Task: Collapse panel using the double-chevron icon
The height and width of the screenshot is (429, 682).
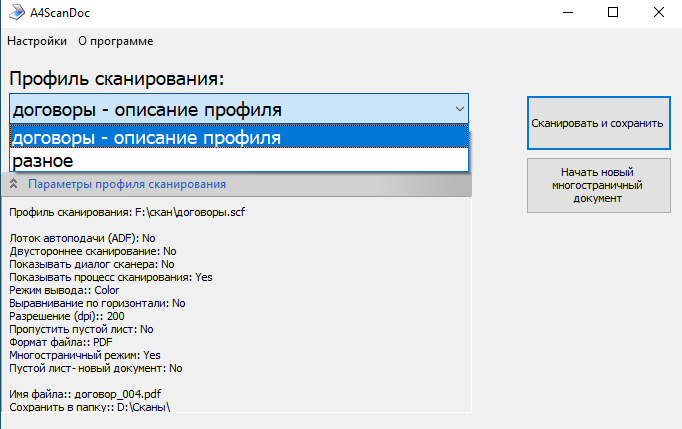Action: click(15, 184)
